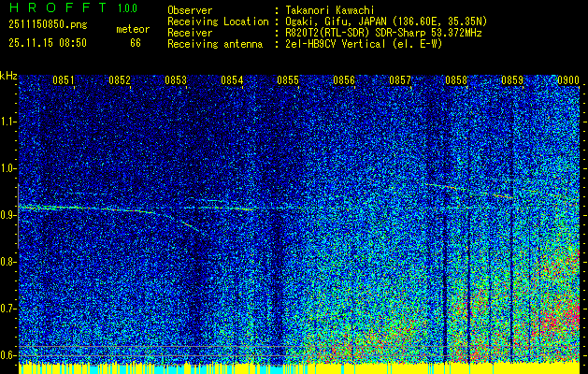Click the 0855 time marker
The width and height of the screenshot is (588, 374).
point(288,80)
